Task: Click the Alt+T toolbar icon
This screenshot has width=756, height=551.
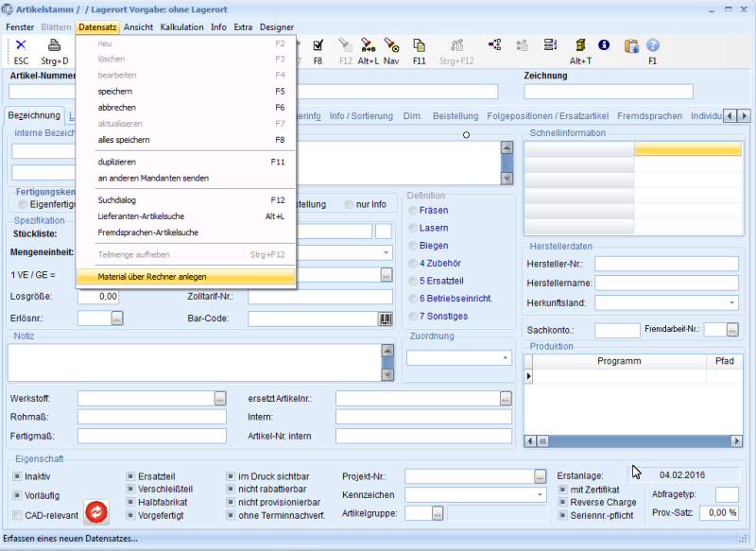Action: [x=580, y=45]
